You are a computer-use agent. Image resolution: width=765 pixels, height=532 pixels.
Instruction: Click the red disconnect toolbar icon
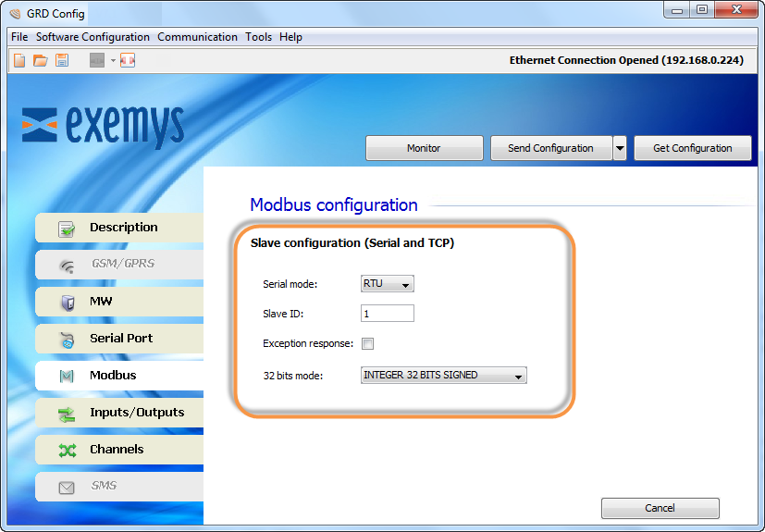click(128, 60)
